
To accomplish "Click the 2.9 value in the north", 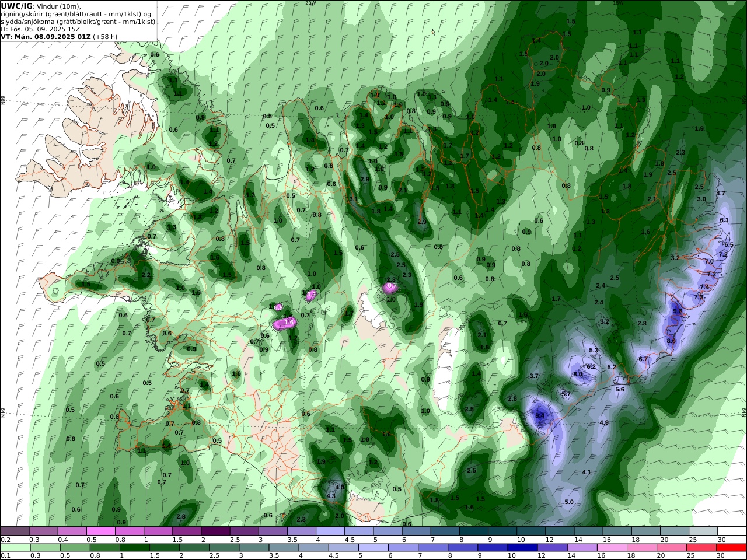I will pyautogui.click(x=365, y=179).
